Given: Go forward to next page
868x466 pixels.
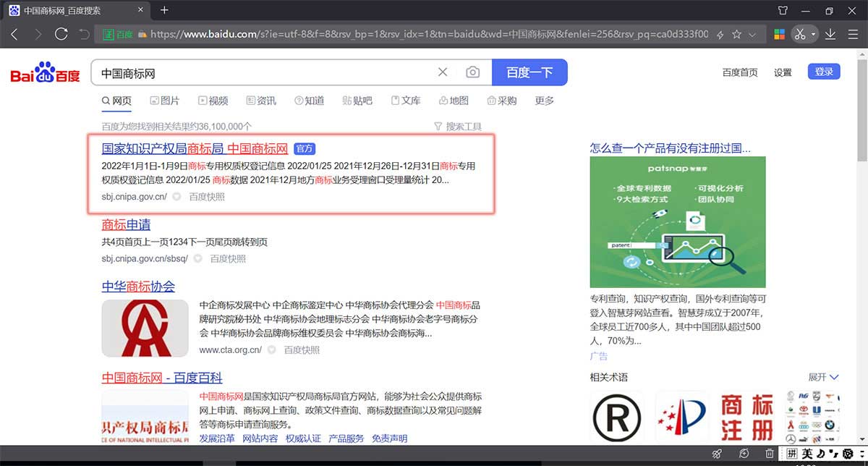Looking at the screenshot, I should (38, 34).
